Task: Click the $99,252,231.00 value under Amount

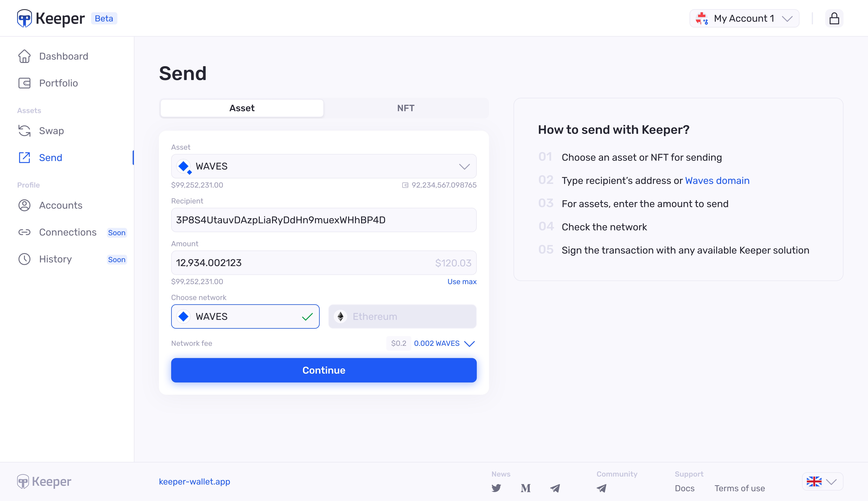Action: pyautogui.click(x=197, y=281)
